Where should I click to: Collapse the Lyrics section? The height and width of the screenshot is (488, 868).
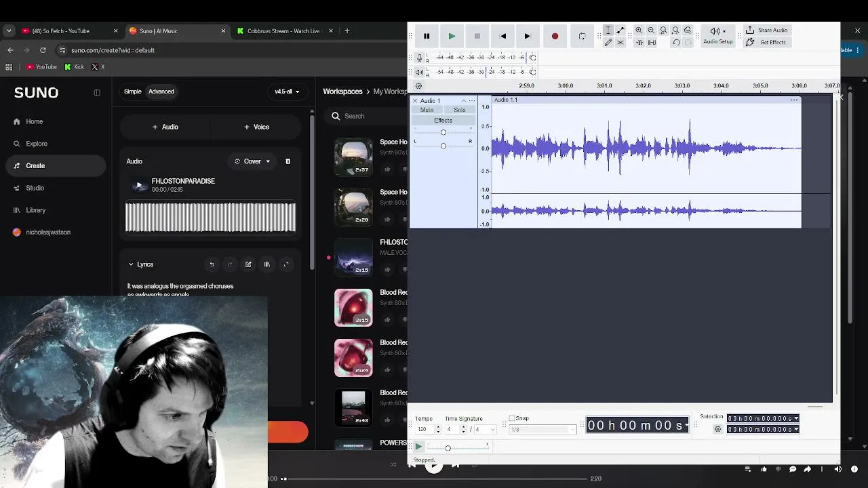131,264
